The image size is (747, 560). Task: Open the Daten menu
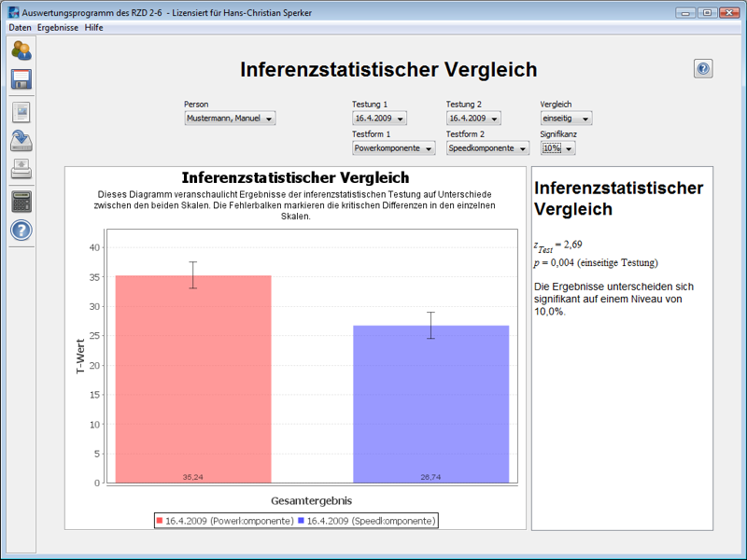[20, 28]
